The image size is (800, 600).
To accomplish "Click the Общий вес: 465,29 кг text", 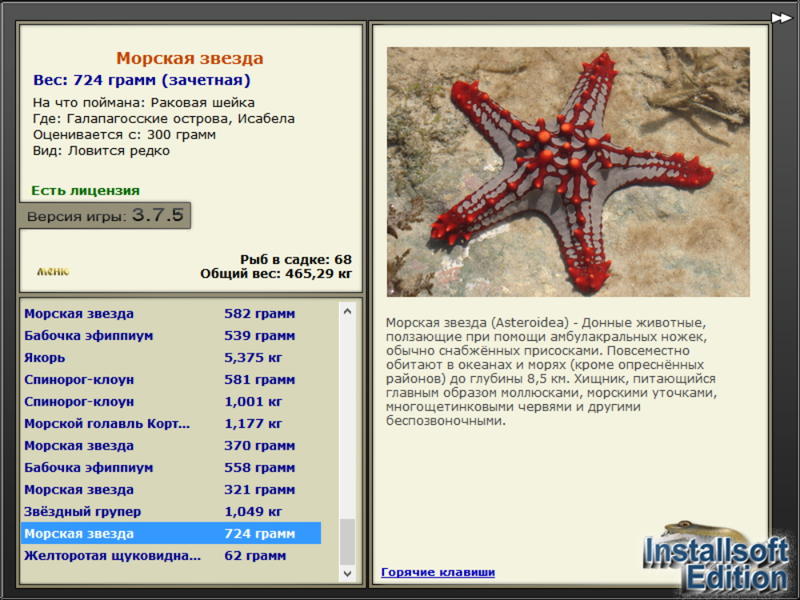I will (x=276, y=273).
